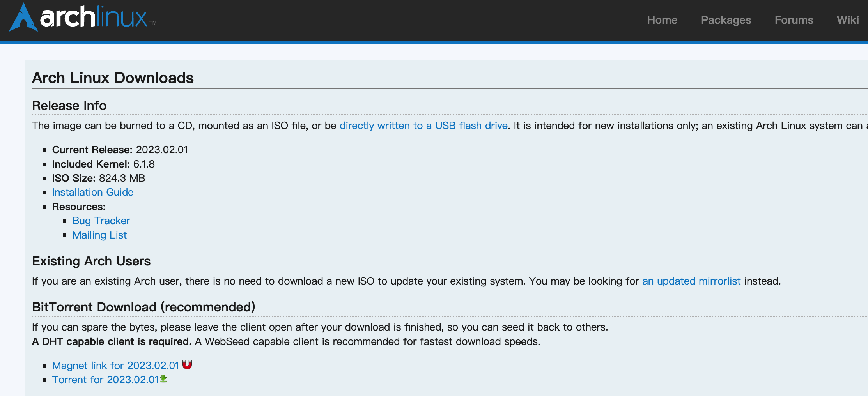Click the red magnet icon
The width and height of the screenshot is (868, 396).
187,364
